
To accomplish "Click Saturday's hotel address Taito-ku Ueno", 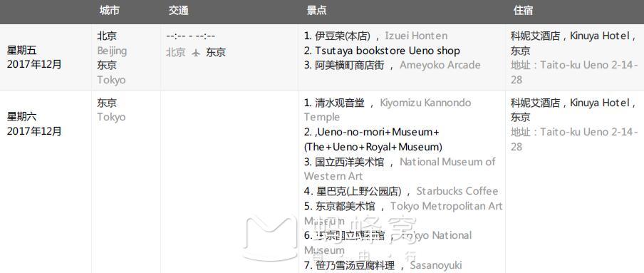I will click(574, 140).
